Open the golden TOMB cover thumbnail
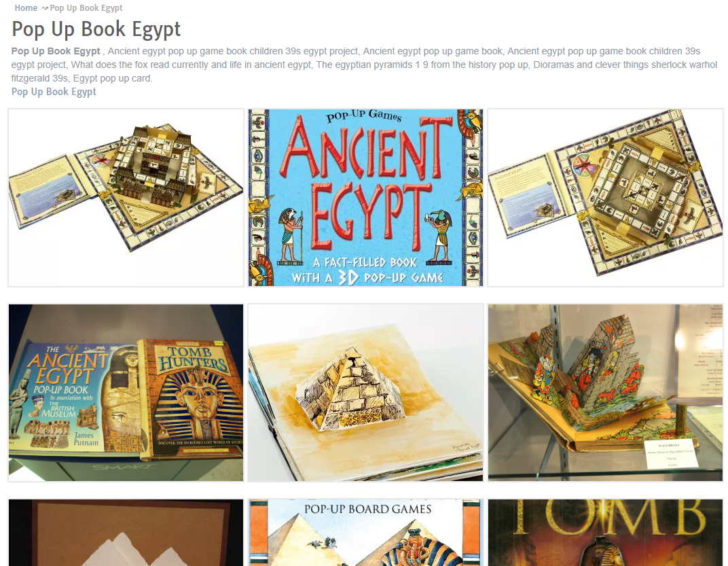 606,533
